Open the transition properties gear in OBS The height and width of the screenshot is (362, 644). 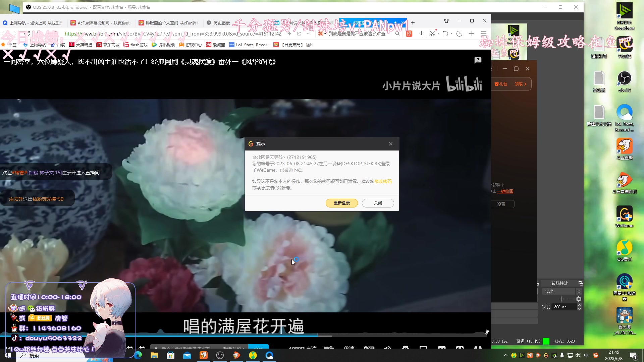[578, 299]
